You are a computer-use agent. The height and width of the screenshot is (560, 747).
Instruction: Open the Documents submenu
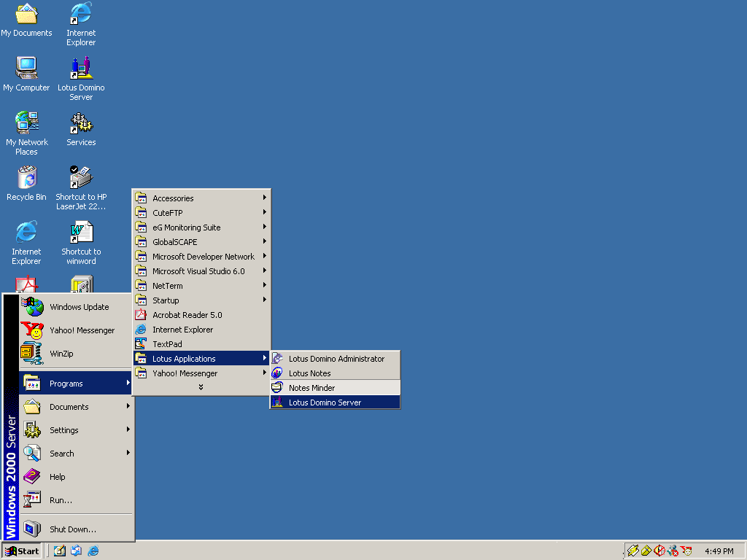coord(76,407)
